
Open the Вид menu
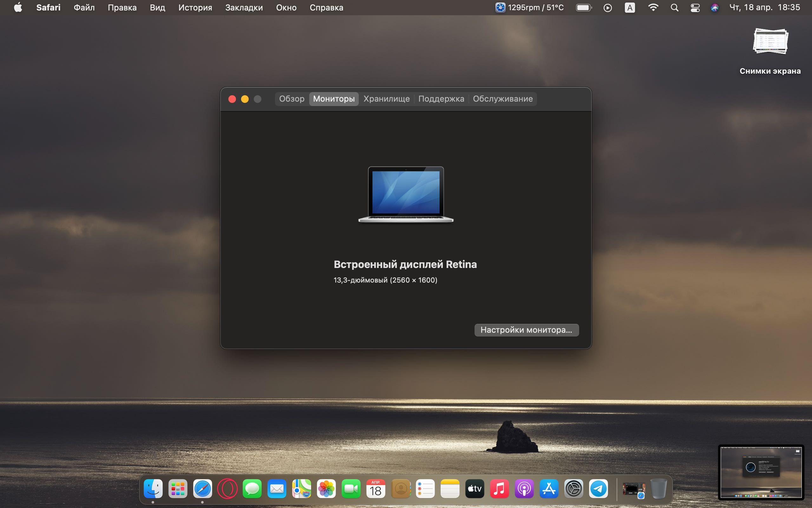(x=157, y=7)
